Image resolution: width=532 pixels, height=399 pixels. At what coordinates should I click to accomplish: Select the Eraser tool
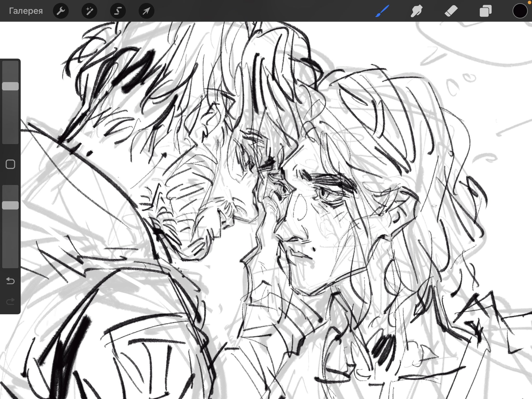pos(451,11)
